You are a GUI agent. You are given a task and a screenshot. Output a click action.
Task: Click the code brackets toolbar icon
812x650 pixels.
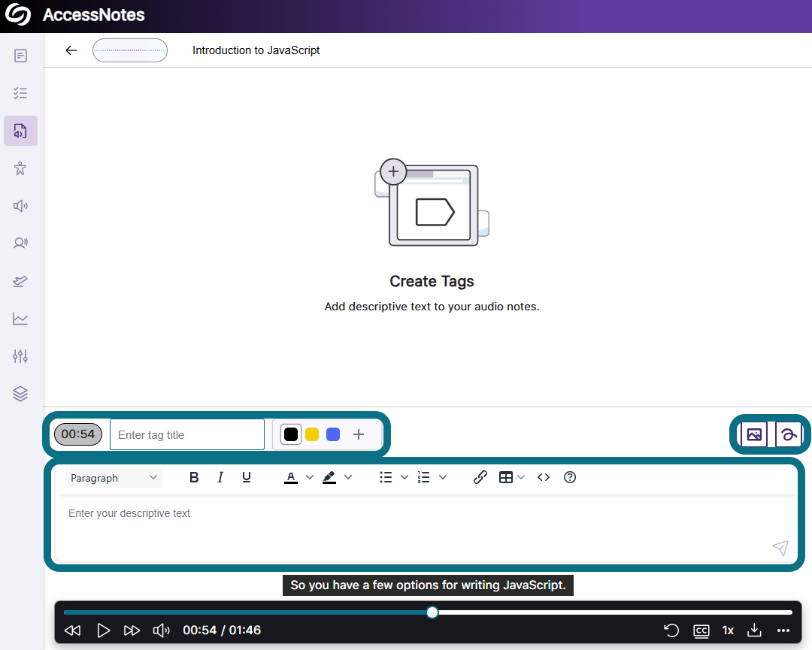[x=544, y=477]
